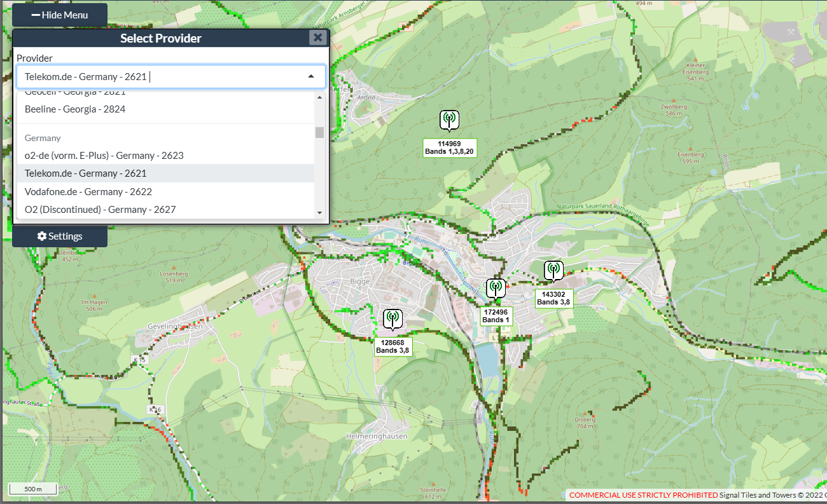Select O2 (Discontinued) - Germany - 2627
Viewport: 827px width, 504px height.
point(166,209)
